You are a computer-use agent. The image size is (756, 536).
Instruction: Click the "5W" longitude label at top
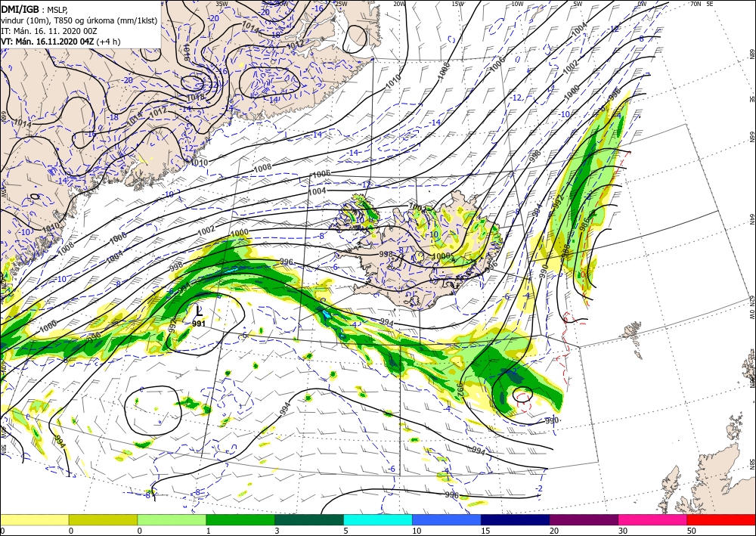578,4
